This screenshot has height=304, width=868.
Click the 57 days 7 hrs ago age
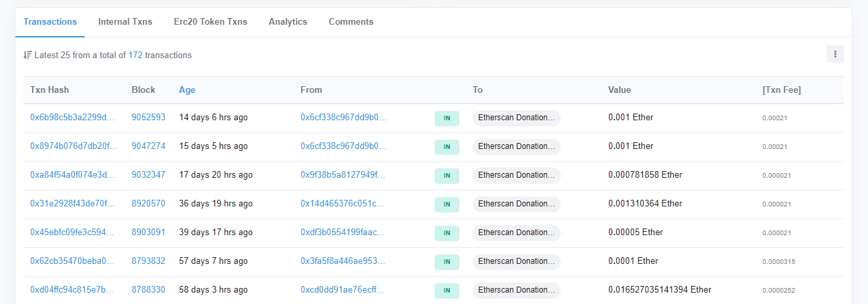coord(213,261)
